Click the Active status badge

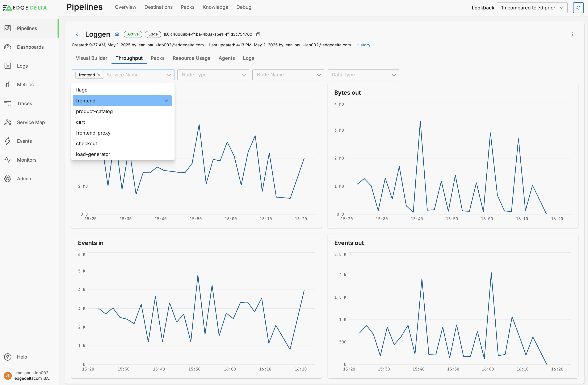pos(133,34)
